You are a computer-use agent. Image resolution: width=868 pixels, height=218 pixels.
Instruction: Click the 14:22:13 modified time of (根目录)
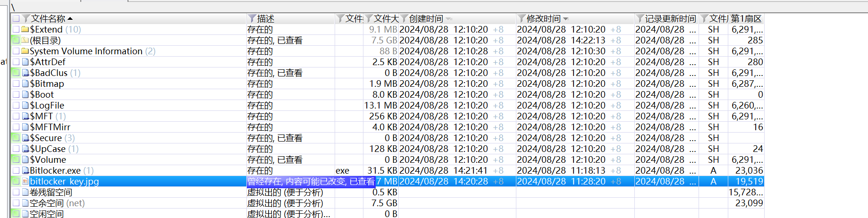[588, 40]
